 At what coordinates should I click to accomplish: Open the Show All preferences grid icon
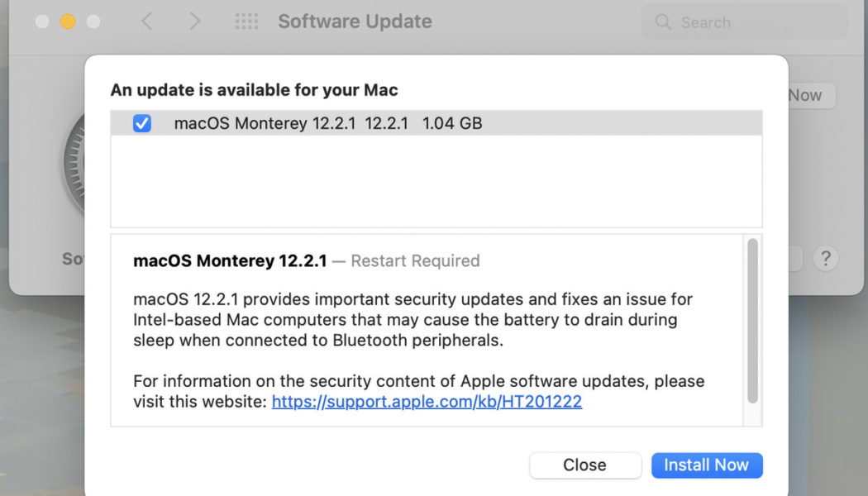[246, 21]
